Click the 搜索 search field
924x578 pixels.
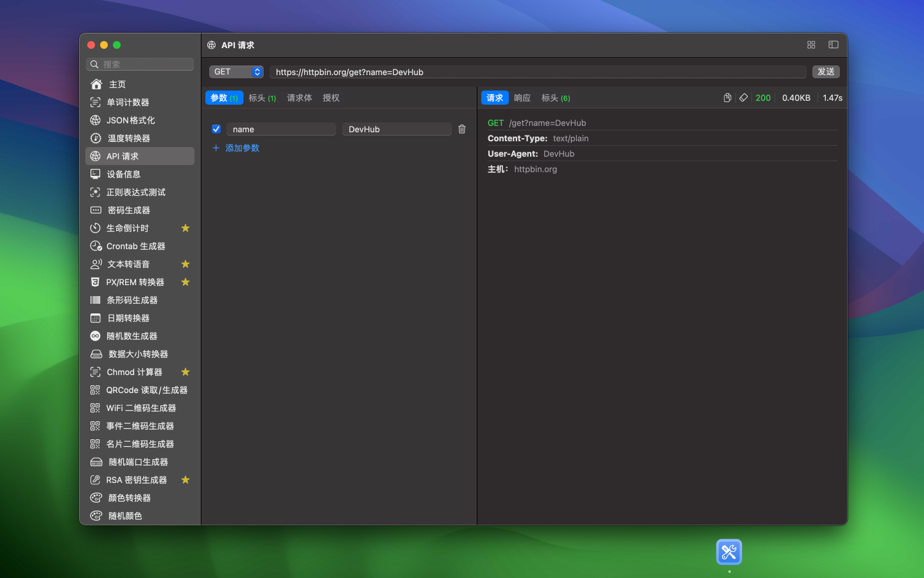coord(139,64)
